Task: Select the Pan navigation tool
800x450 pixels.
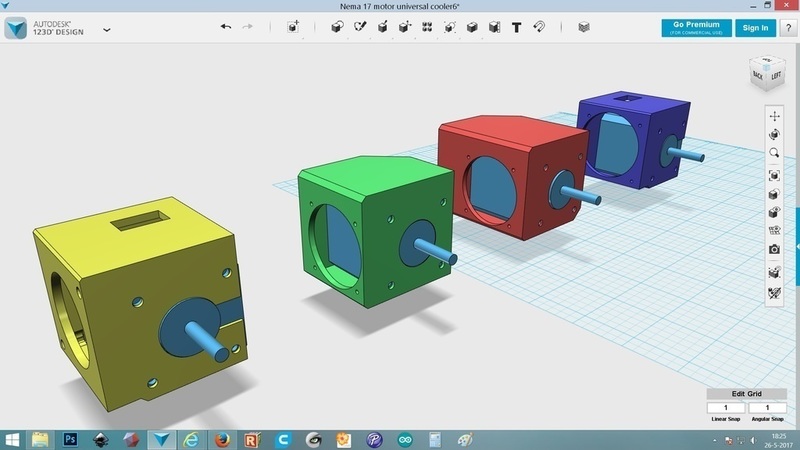Action: pos(774,116)
